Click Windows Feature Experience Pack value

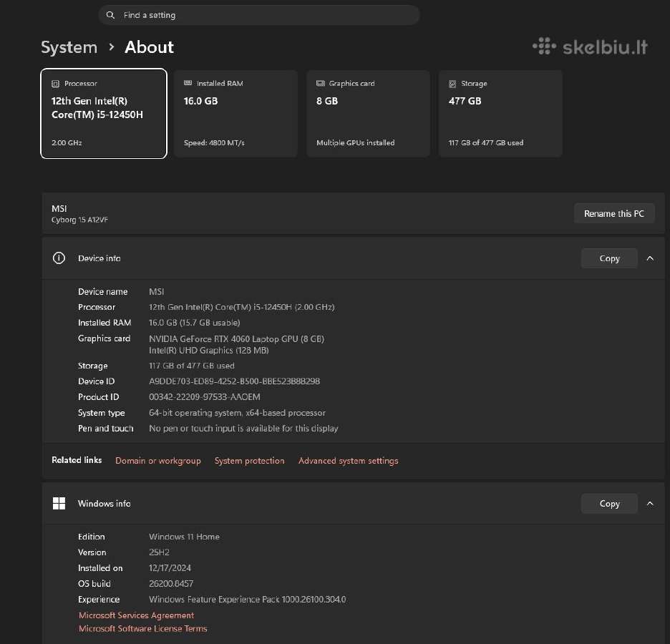[248, 600]
